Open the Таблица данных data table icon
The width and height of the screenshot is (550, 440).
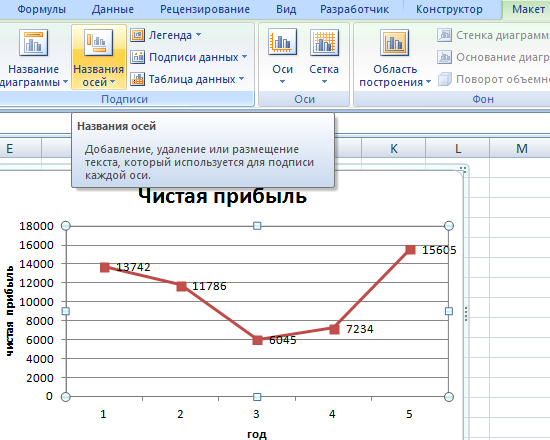point(138,79)
